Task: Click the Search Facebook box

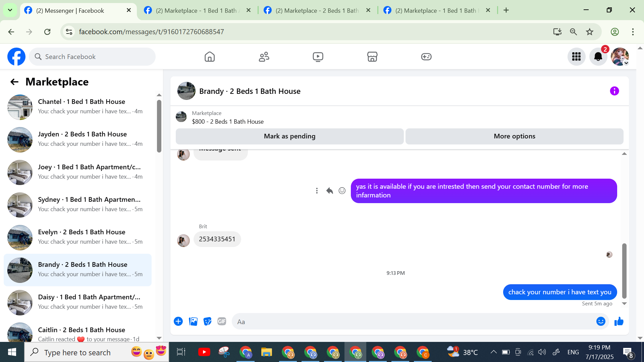Action: click(92, 57)
